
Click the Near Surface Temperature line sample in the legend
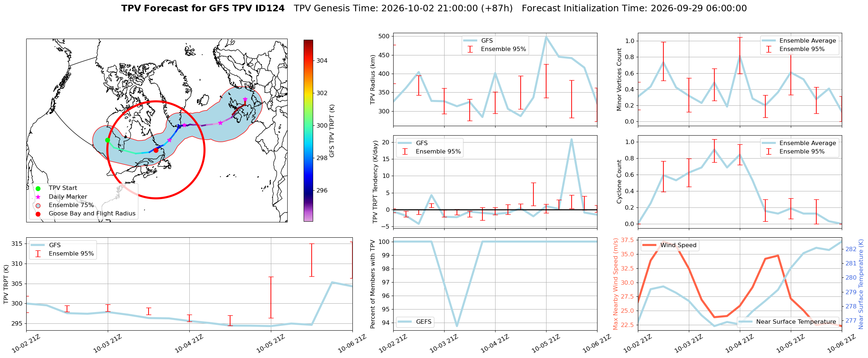745,322
